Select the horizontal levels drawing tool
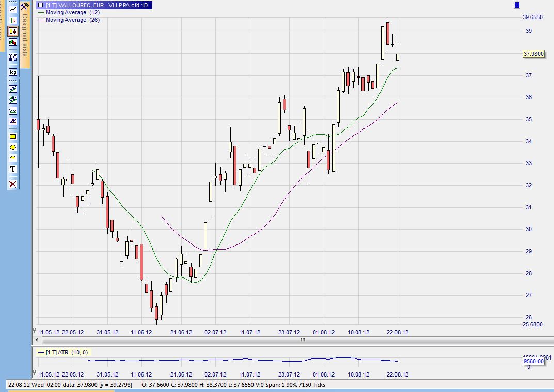This screenshot has height=392, width=554. (x=13, y=121)
